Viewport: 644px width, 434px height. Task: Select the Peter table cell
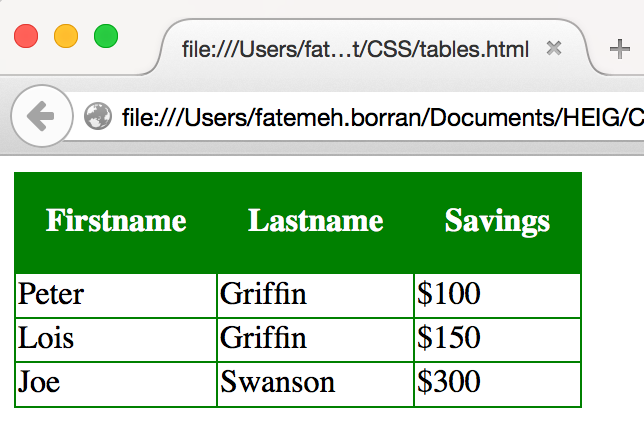point(116,296)
